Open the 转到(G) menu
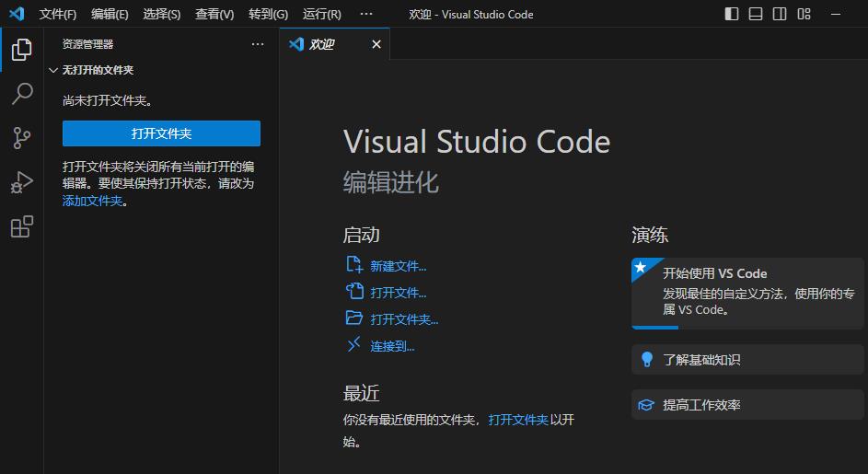Screen dimensions: 868x474 [268, 15]
